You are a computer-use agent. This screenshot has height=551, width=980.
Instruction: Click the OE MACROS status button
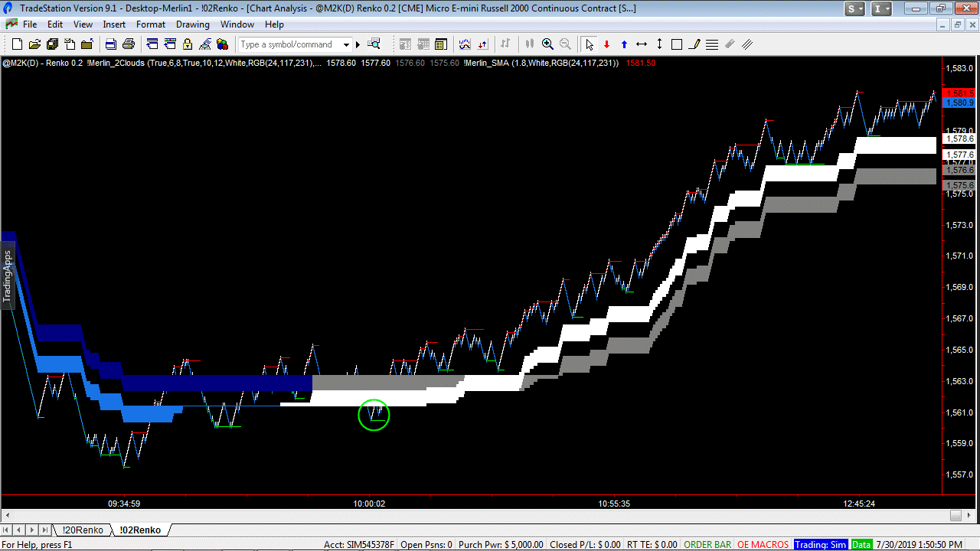(x=763, y=545)
